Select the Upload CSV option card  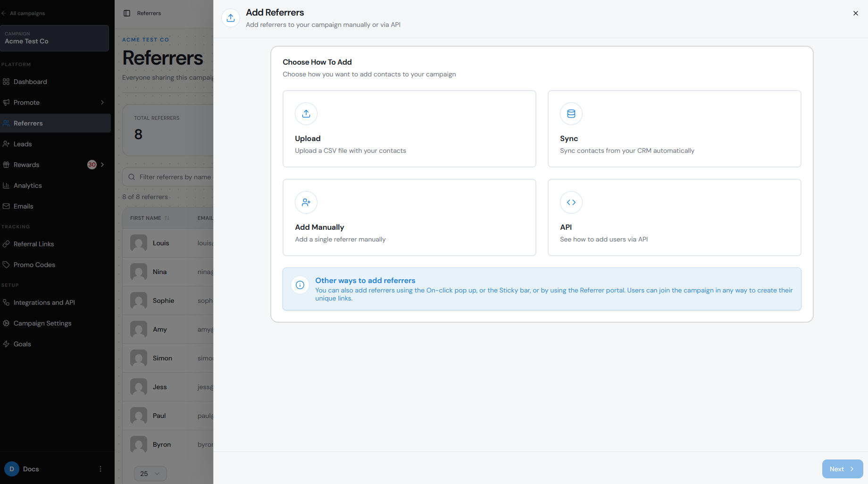[409, 129]
